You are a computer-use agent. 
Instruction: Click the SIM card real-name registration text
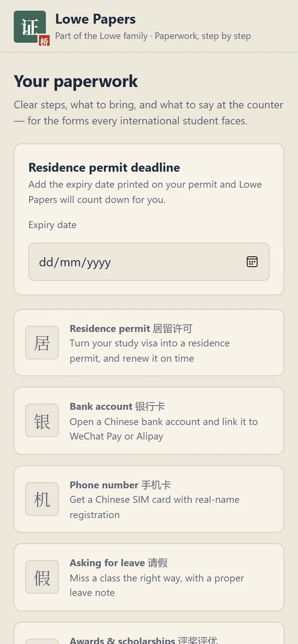coord(154,507)
